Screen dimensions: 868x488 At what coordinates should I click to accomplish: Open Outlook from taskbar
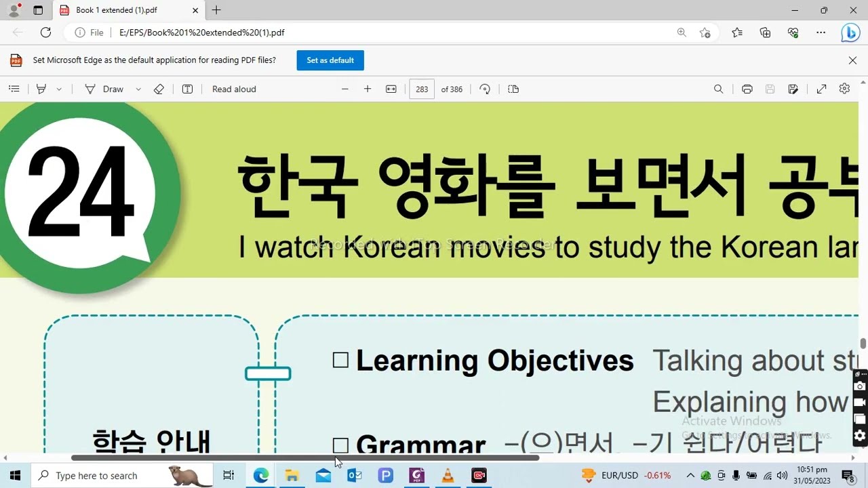(355, 476)
